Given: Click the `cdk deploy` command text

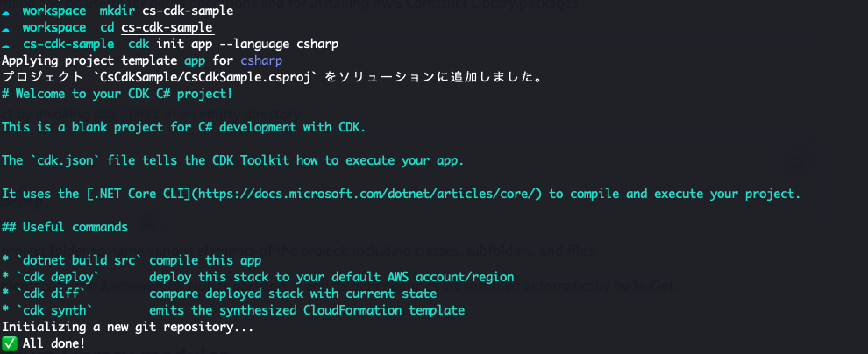Looking at the screenshot, I should pos(58,277).
